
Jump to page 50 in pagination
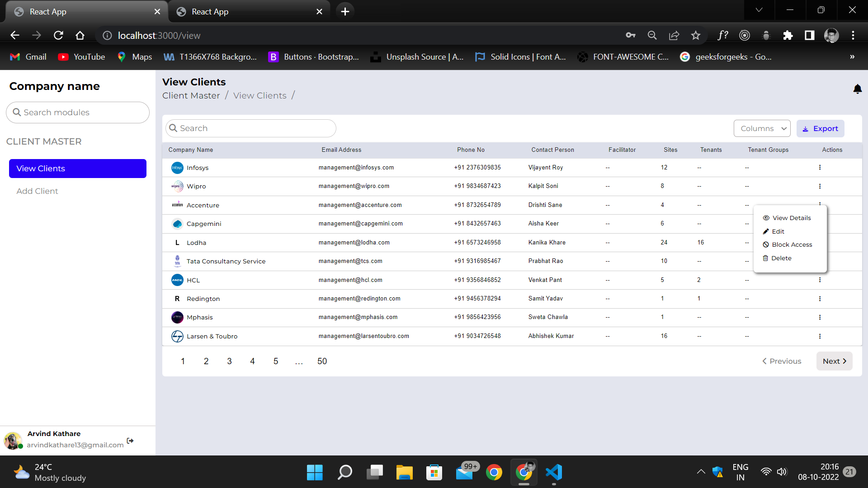coord(322,361)
